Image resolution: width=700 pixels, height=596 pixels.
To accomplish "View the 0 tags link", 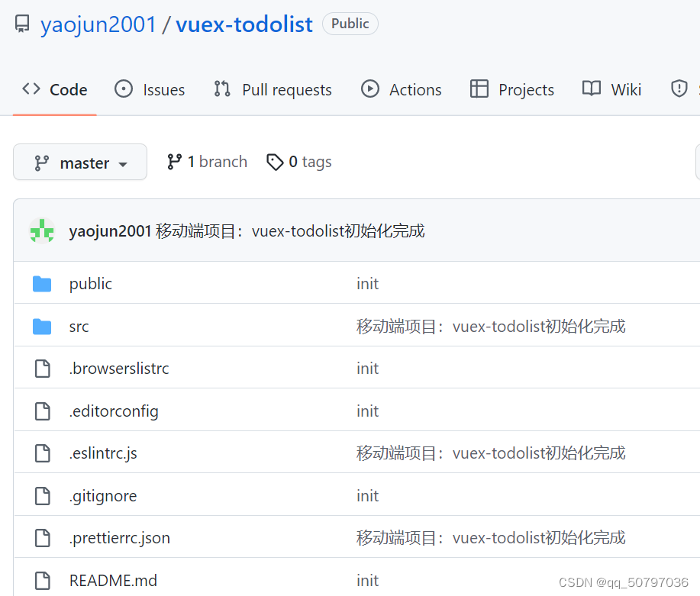I will [298, 162].
